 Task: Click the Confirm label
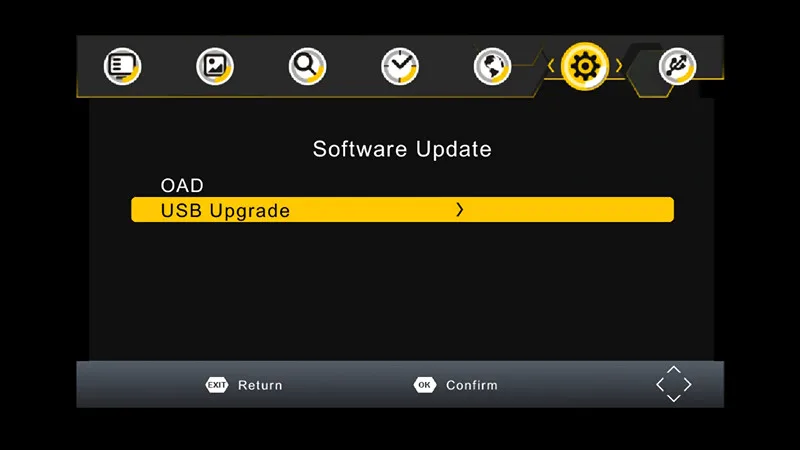pyautogui.click(x=471, y=385)
